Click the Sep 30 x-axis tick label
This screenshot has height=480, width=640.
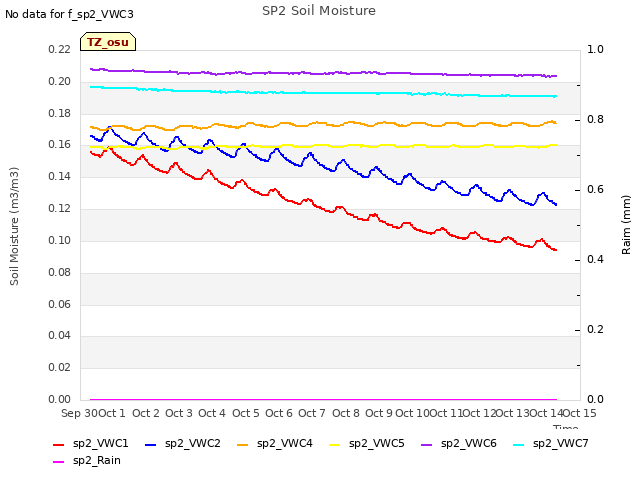tap(79, 413)
